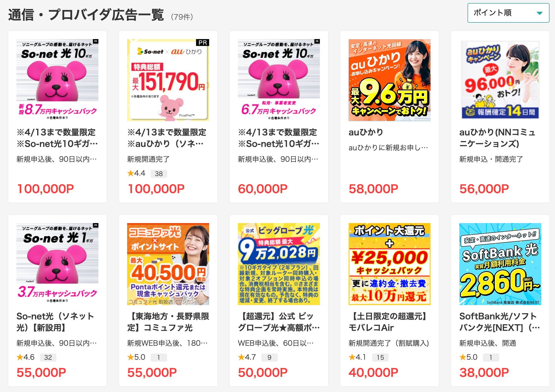Click the auひかり(NNコミュニケーションズ) title

click(x=497, y=138)
